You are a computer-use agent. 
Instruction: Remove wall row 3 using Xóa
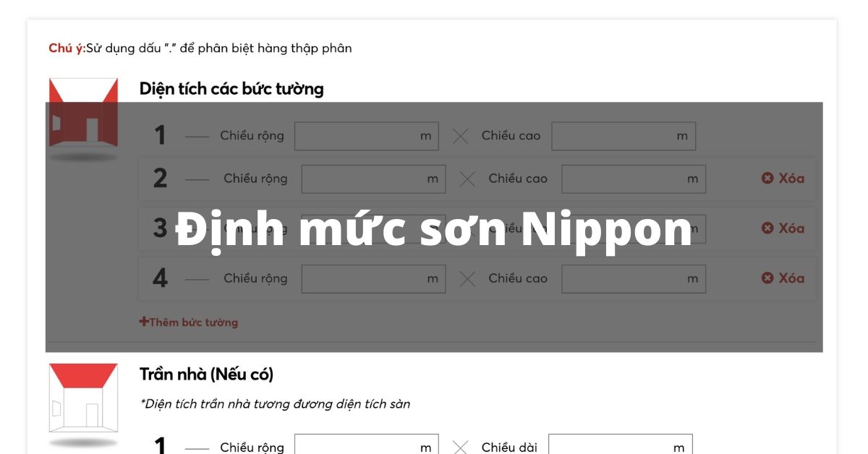pyautogui.click(x=783, y=228)
